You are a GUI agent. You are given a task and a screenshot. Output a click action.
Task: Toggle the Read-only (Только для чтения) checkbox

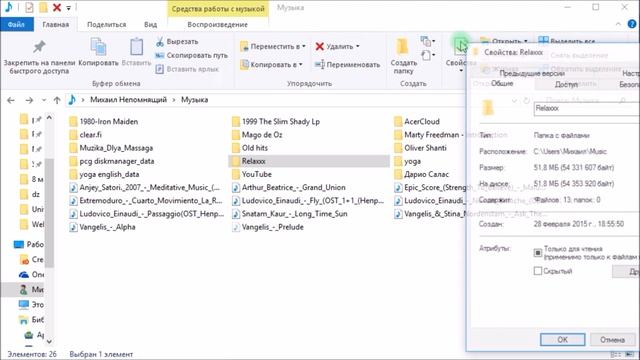pyautogui.click(x=538, y=253)
